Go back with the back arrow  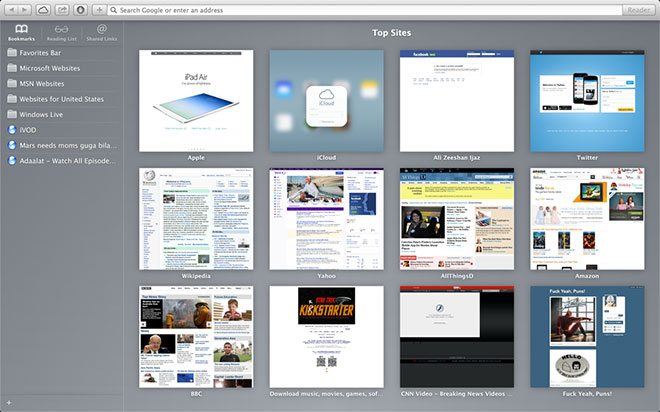[x=11, y=10]
